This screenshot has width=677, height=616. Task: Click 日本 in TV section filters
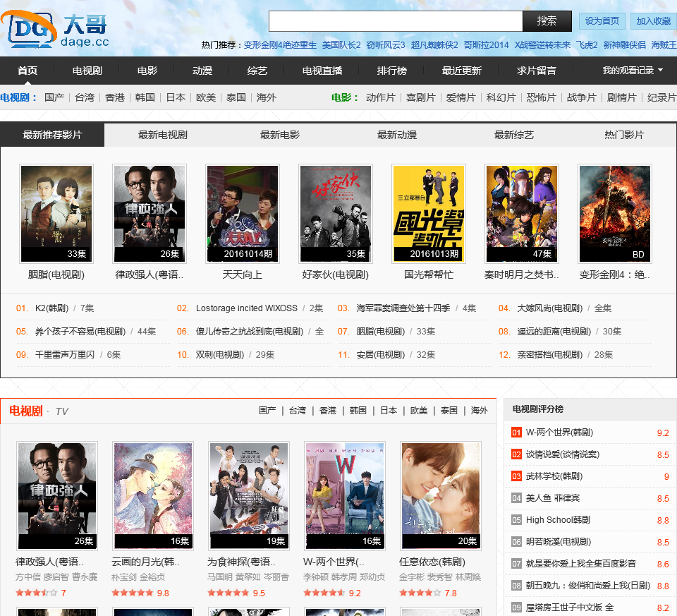pos(389,411)
